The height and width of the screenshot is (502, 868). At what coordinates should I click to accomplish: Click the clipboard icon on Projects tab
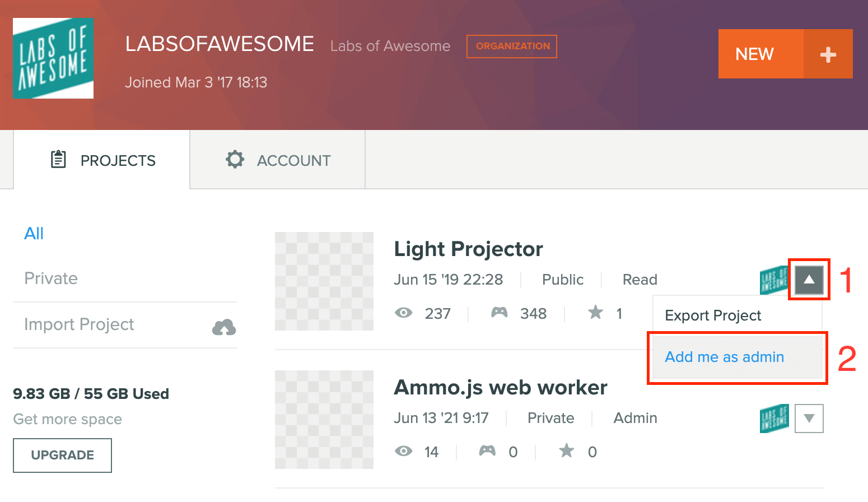point(58,160)
